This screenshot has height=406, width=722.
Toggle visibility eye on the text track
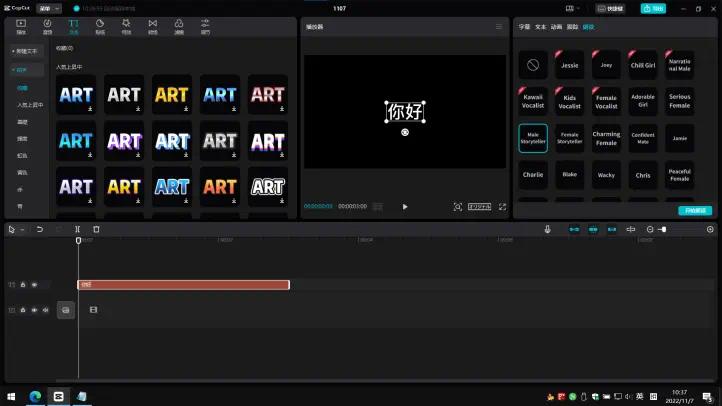pos(34,285)
